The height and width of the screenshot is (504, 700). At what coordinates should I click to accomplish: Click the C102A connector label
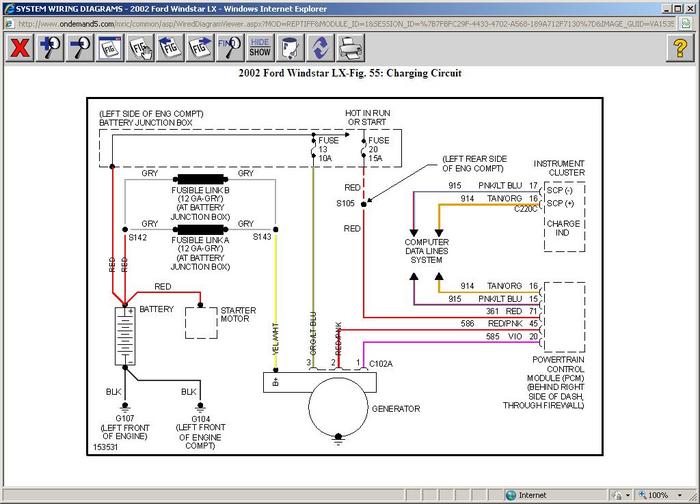(x=381, y=364)
